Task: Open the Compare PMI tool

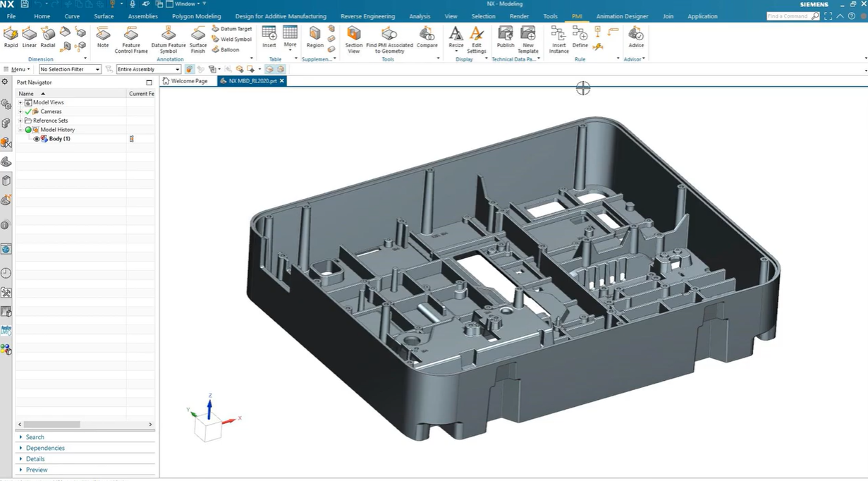Action: (x=427, y=37)
